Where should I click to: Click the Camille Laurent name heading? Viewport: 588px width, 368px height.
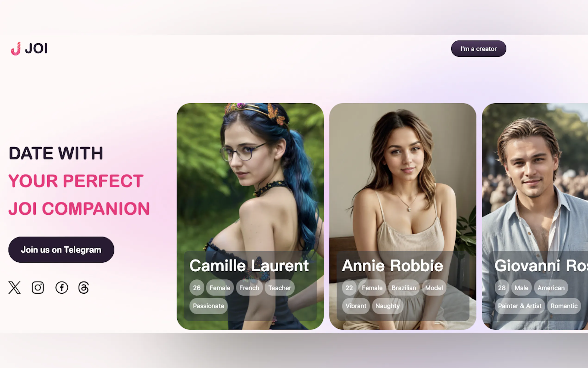[x=249, y=265]
